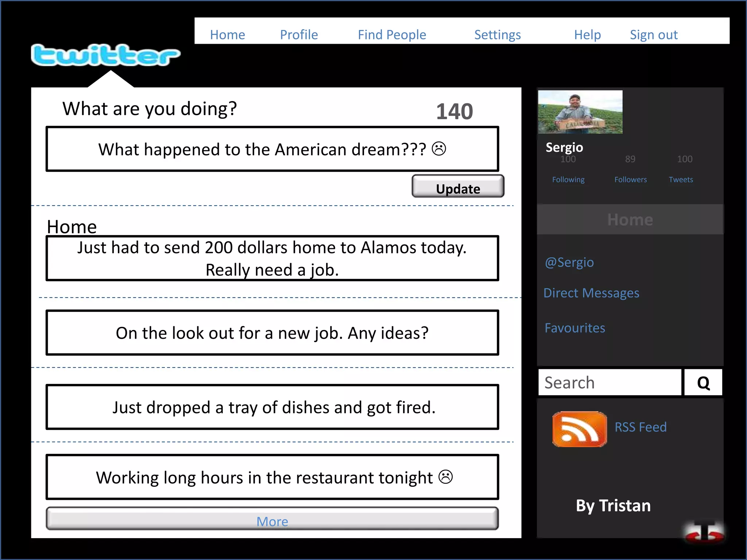
Task: Open Settings from the top navigation
Action: tap(498, 35)
